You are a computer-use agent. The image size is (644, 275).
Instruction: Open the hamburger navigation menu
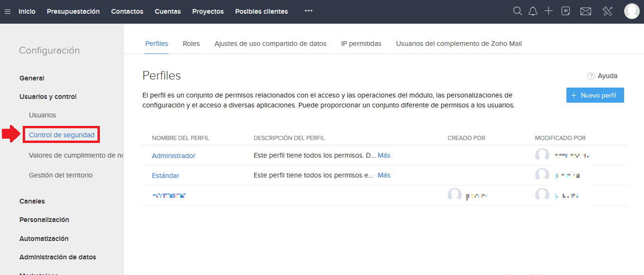pyautogui.click(x=7, y=11)
